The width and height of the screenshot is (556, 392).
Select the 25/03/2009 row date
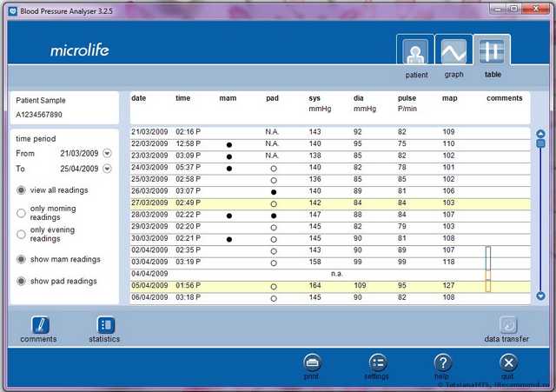click(x=149, y=179)
